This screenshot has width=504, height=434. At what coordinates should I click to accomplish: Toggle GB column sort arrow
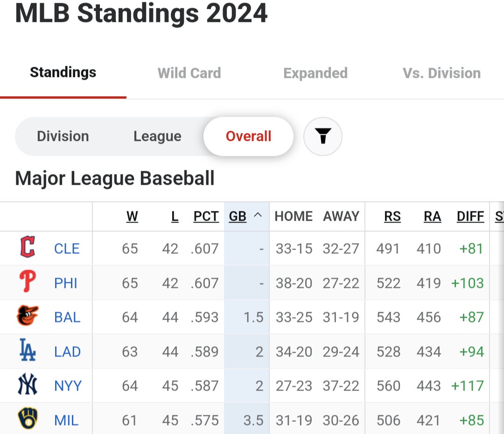tap(258, 216)
